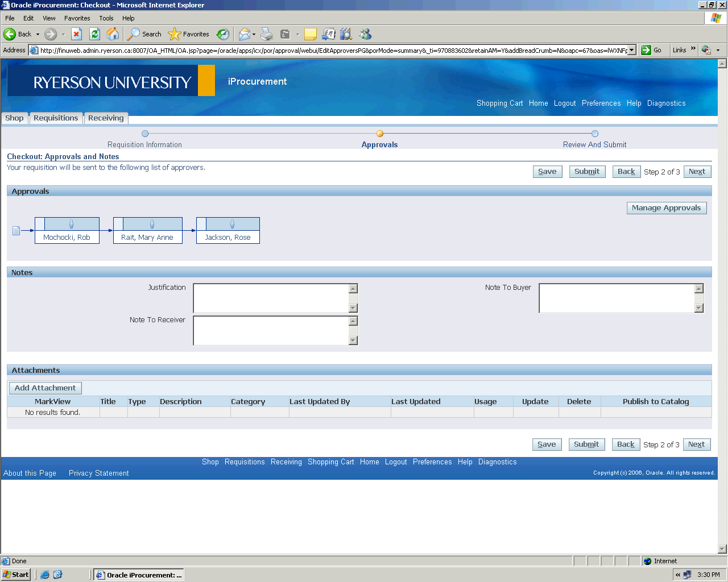The width and height of the screenshot is (728, 582).
Task: Click the Stop icon in browser toolbar
Action: (x=77, y=34)
